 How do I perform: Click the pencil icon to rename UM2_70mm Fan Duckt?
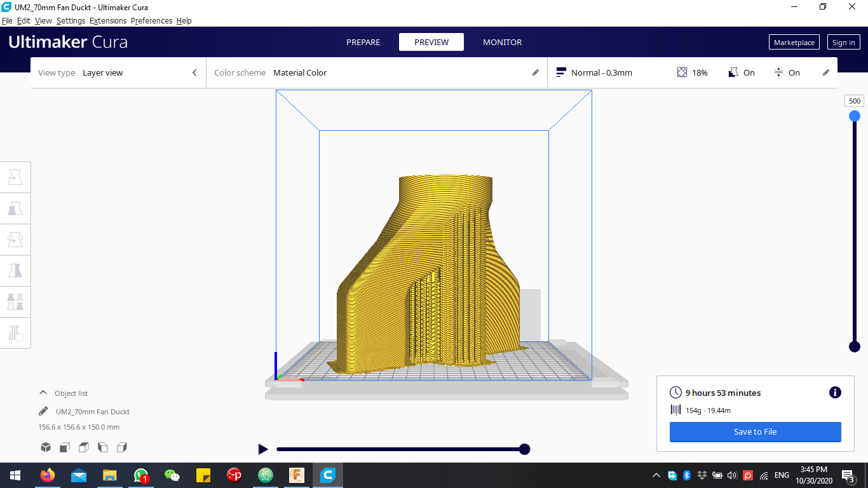click(x=43, y=411)
